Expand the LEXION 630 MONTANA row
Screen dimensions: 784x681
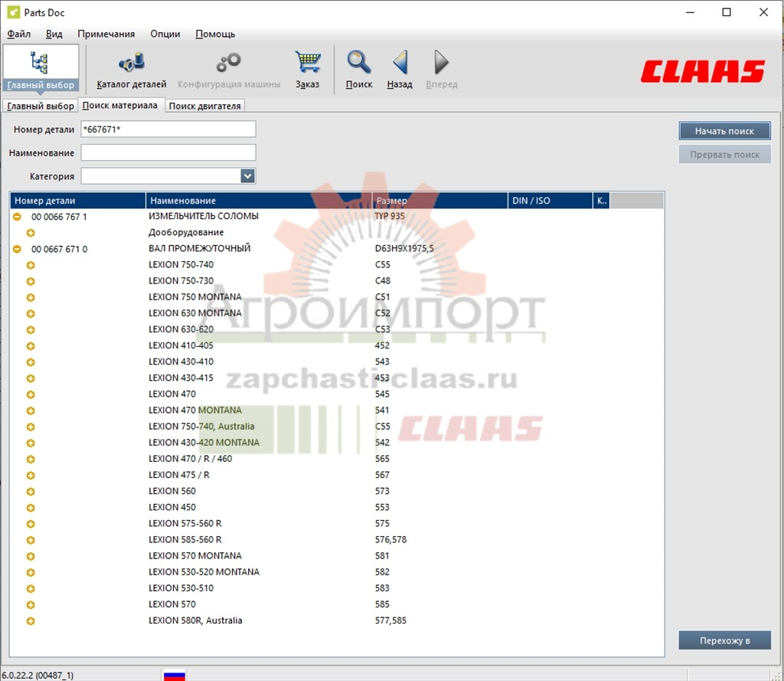(31, 314)
